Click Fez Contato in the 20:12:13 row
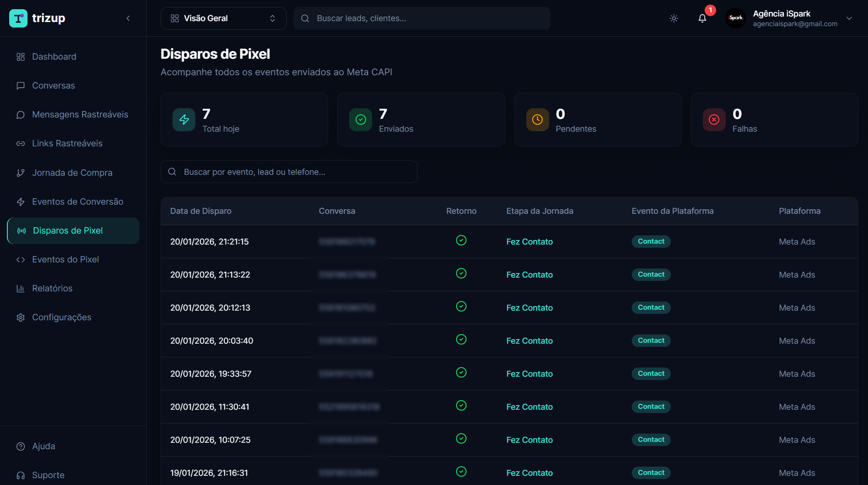Viewport: 868px width, 485px height. click(529, 308)
